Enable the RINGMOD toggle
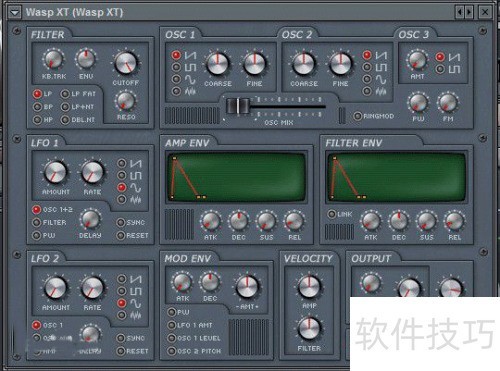This screenshot has height=371, width=500. click(358, 116)
